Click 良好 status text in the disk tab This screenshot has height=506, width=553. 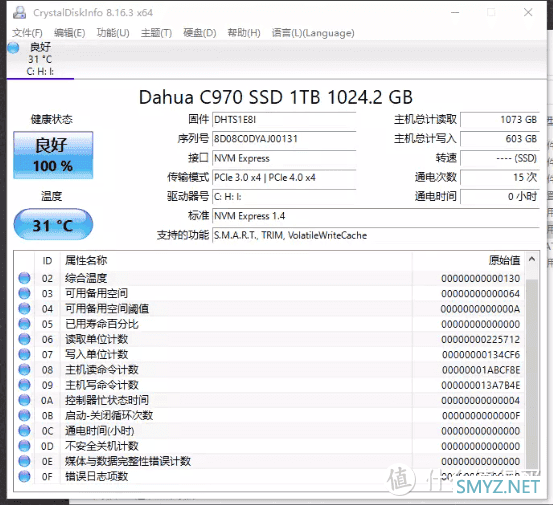(x=40, y=47)
